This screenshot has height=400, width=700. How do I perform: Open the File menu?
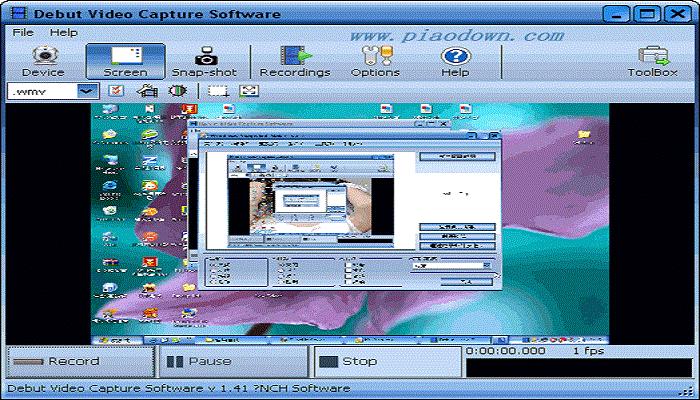point(23,33)
